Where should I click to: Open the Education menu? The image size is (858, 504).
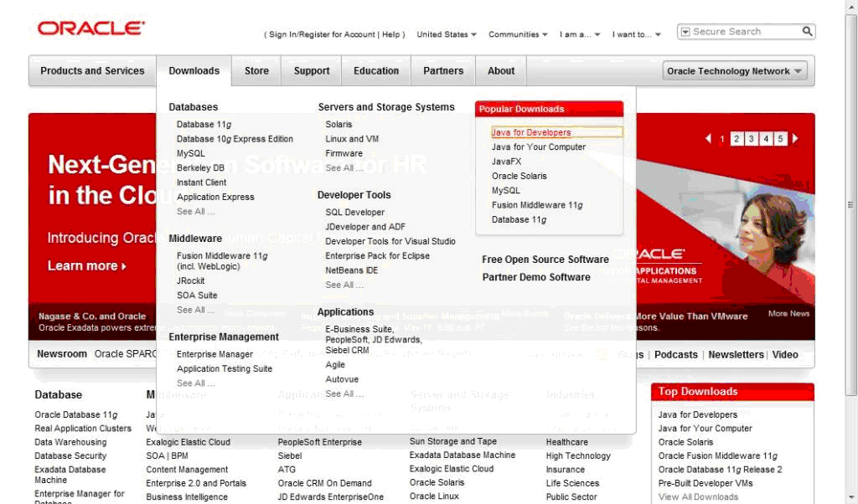click(376, 71)
